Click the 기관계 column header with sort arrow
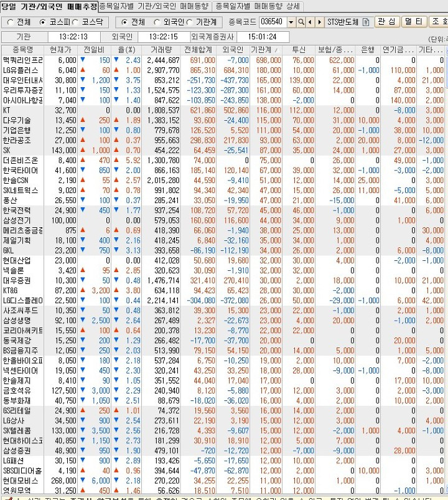This screenshot has height=500, width=448. (266, 50)
